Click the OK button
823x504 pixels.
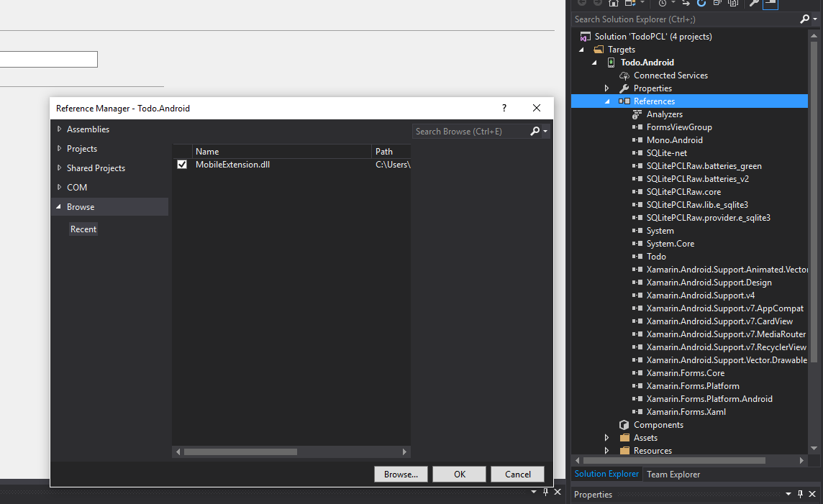[460, 474]
